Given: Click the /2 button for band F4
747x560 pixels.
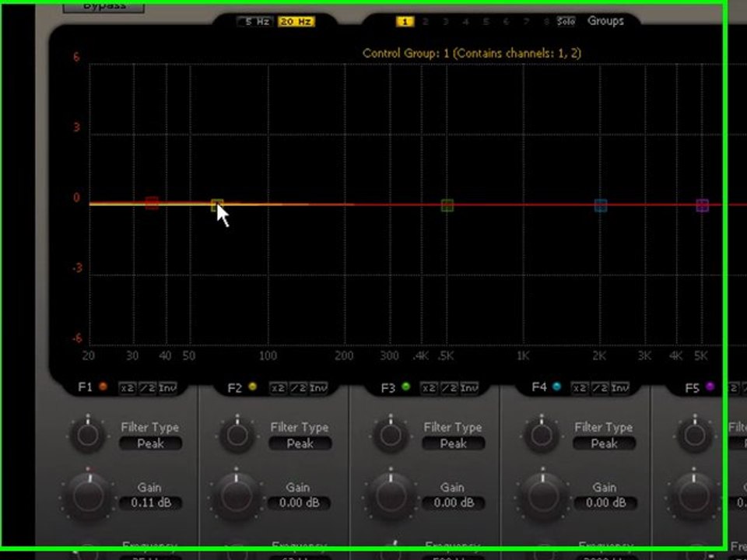Looking at the screenshot, I should (600, 388).
